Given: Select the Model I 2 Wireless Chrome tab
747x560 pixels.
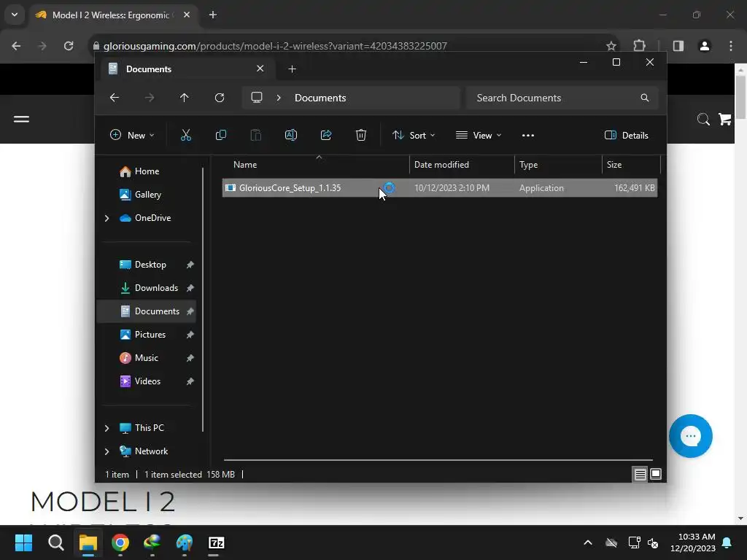Looking at the screenshot, I should (113, 15).
